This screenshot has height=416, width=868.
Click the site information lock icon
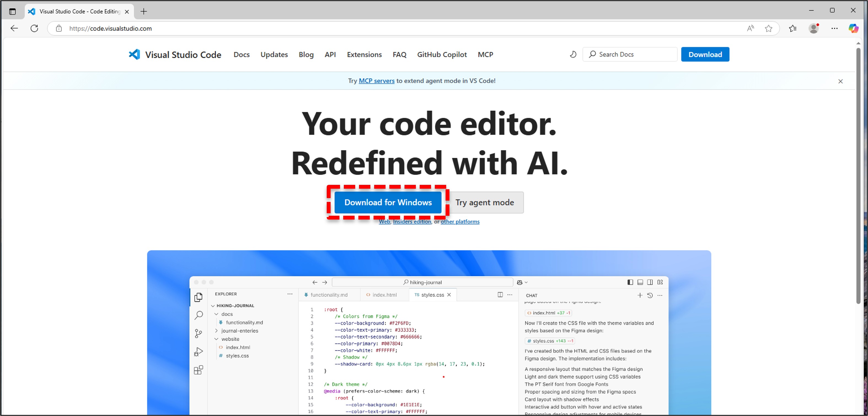59,28
